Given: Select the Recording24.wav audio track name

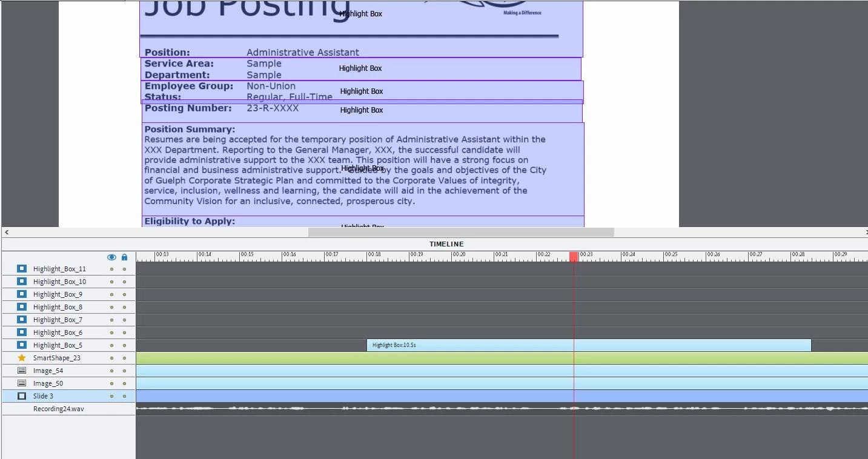Looking at the screenshot, I should [59, 409].
